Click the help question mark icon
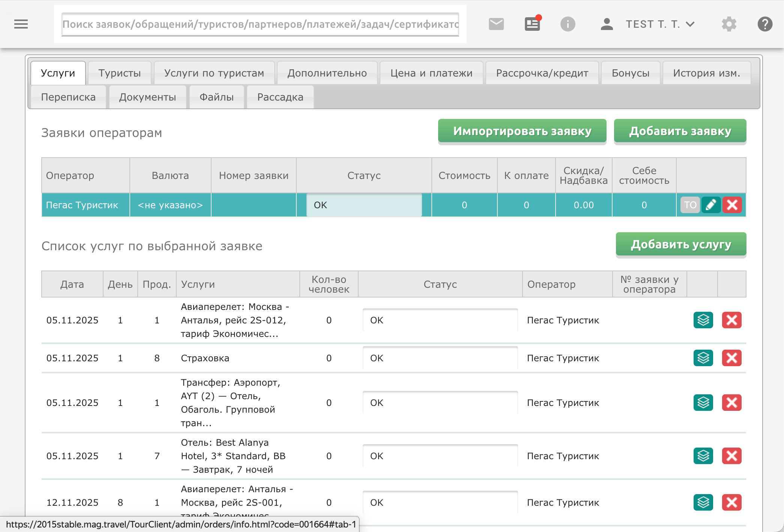The width and height of the screenshot is (784, 532). (764, 24)
